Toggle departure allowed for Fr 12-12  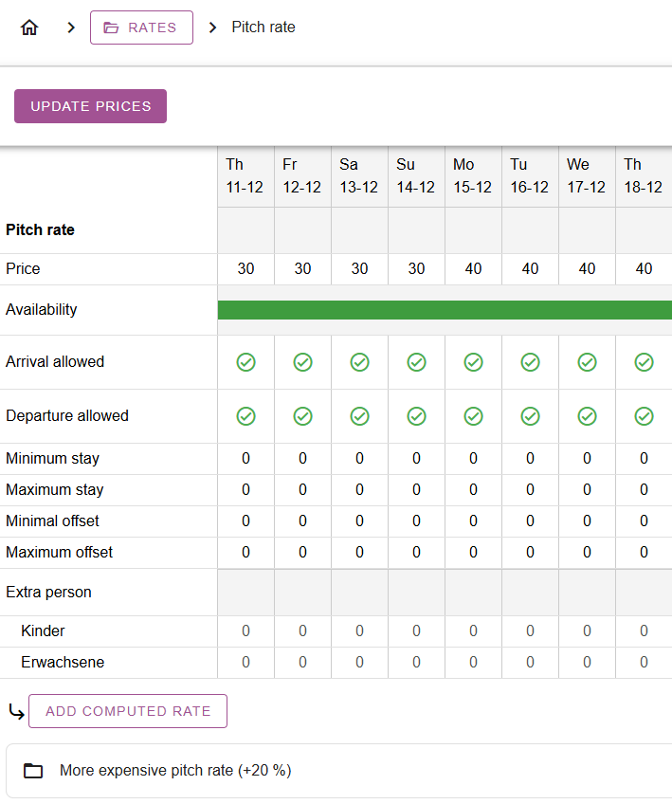302,416
